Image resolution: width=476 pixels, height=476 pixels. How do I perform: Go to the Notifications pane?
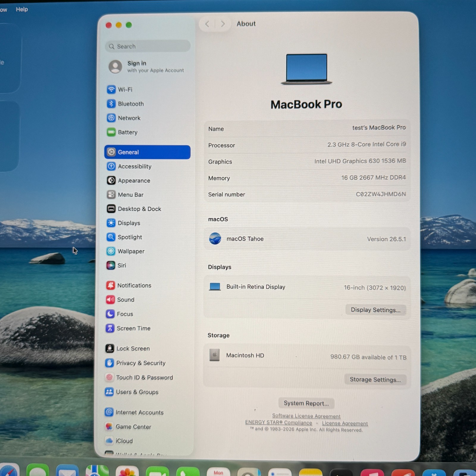[x=147, y=285]
